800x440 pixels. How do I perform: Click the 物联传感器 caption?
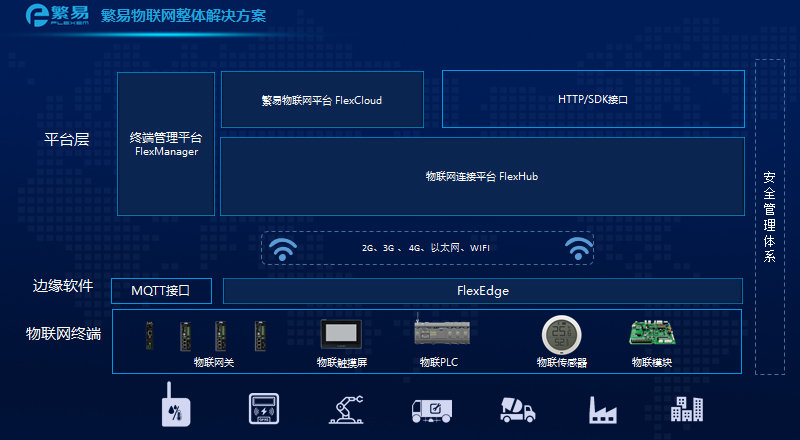point(562,362)
